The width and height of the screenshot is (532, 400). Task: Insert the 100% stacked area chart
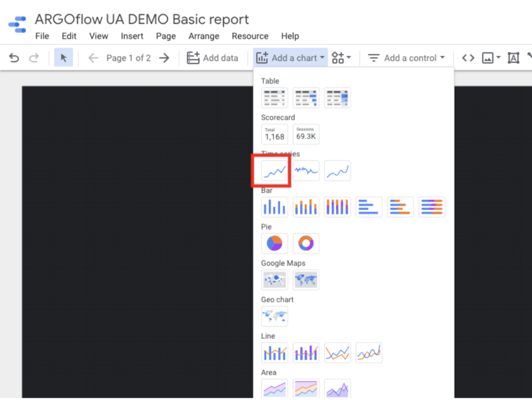point(338,389)
